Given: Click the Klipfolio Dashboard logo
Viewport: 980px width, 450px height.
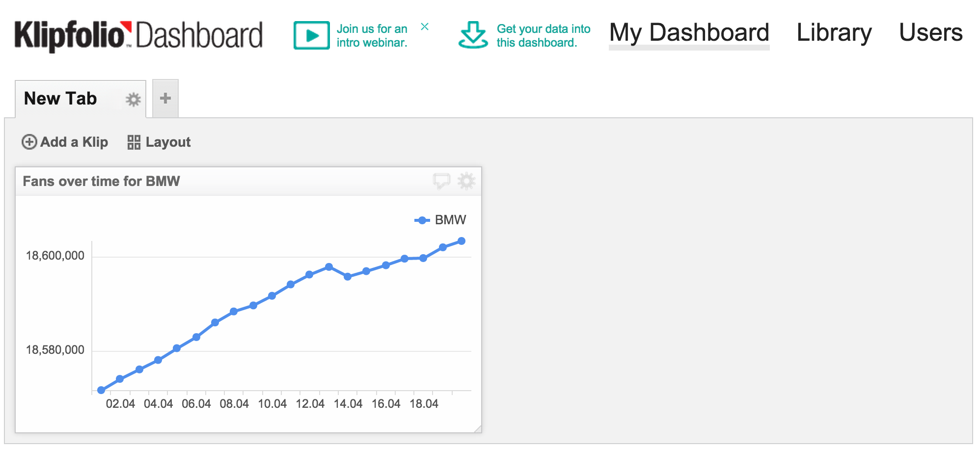Looking at the screenshot, I should [138, 35].
